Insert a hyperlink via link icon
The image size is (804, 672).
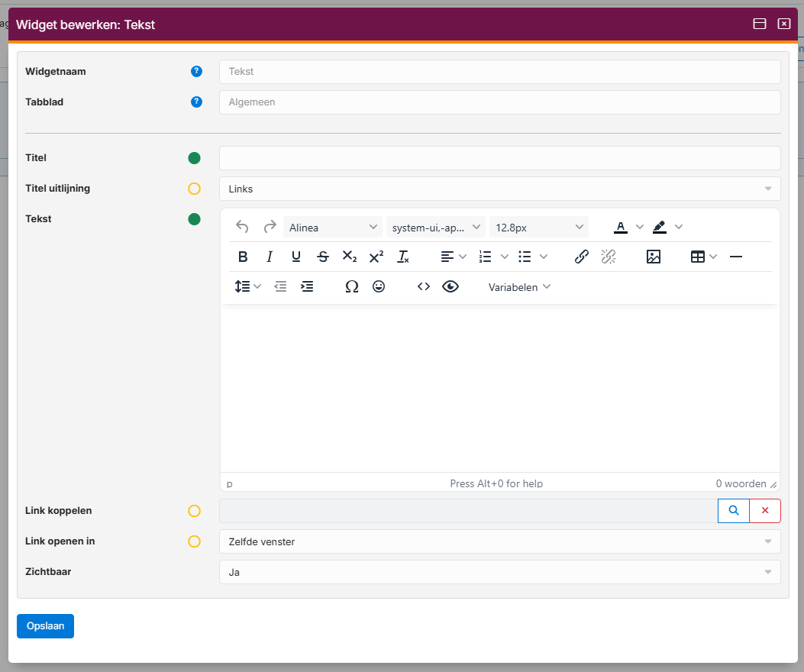click(582, 257)
